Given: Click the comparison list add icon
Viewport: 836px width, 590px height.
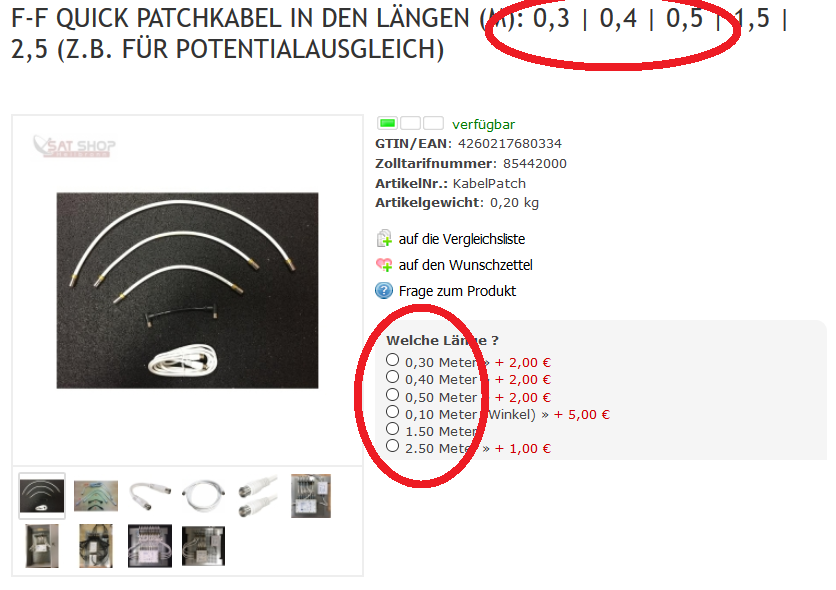Looking at the screenshot, I should coord(384,239).
